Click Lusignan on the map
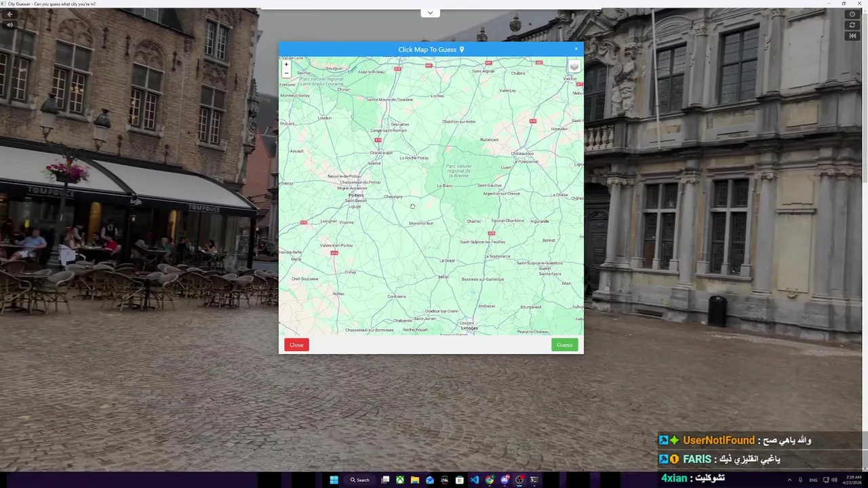 click(328, 221)
